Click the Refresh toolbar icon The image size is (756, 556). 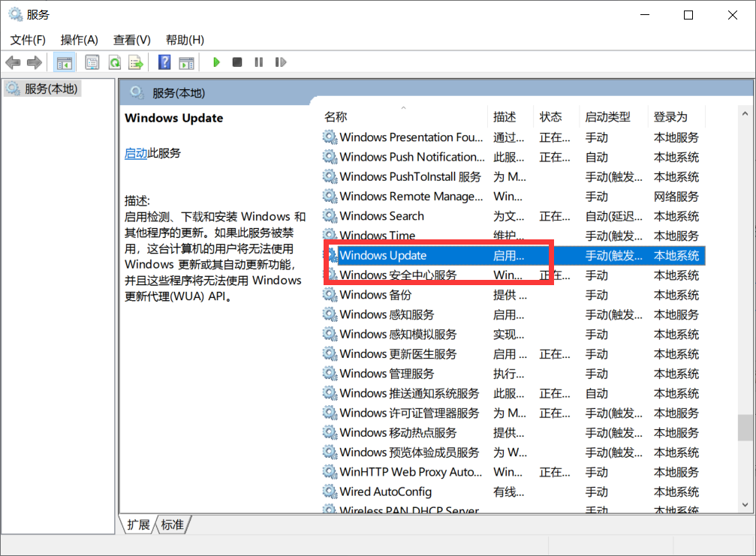pos(115,62)
